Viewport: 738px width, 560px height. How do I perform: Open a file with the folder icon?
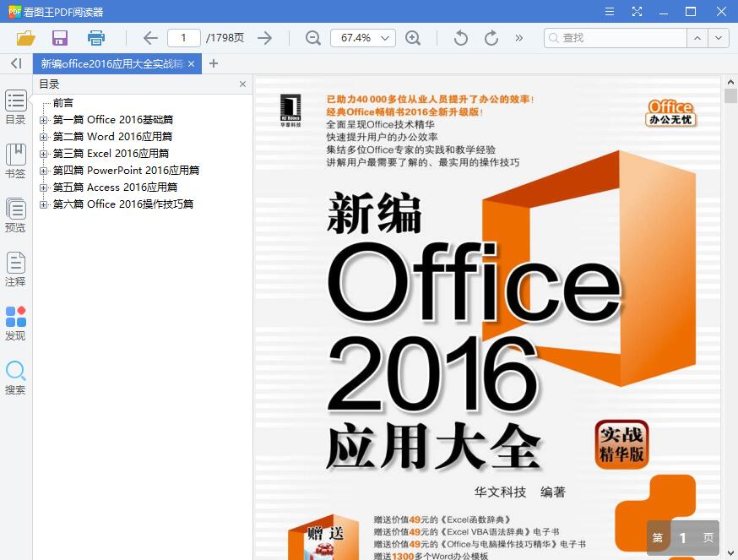[x=26, y=38]
